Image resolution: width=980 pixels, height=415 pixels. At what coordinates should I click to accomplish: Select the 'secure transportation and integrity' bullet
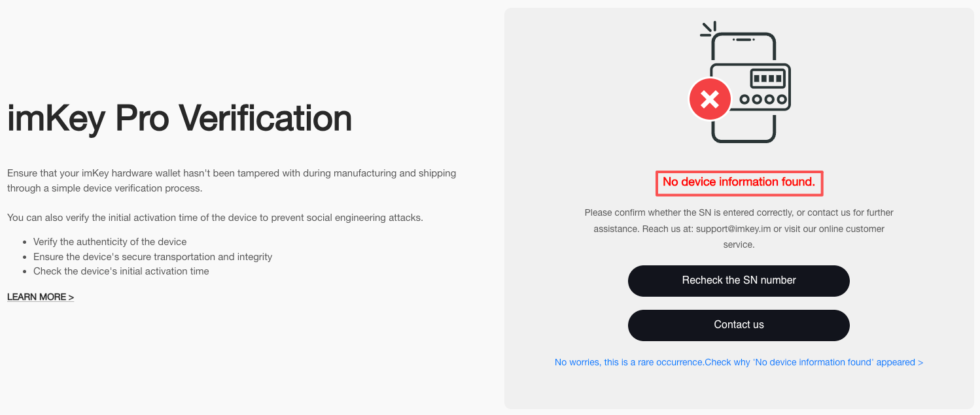coord(152,257)
